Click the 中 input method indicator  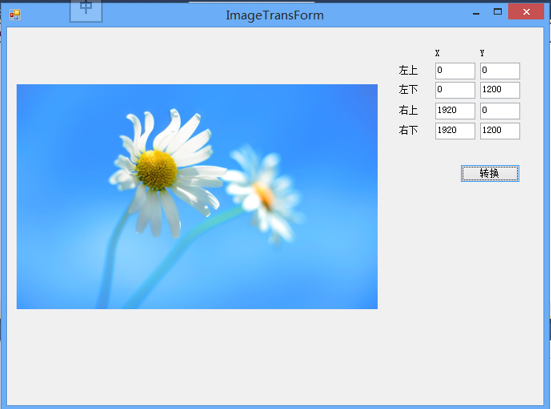coord(86,11)
